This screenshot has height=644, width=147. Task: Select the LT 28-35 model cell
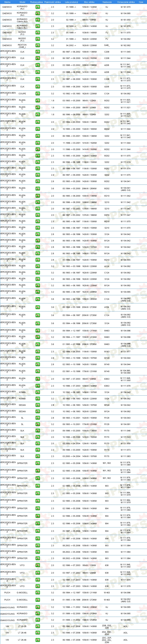pyautogui.click(x=22, y=626)
